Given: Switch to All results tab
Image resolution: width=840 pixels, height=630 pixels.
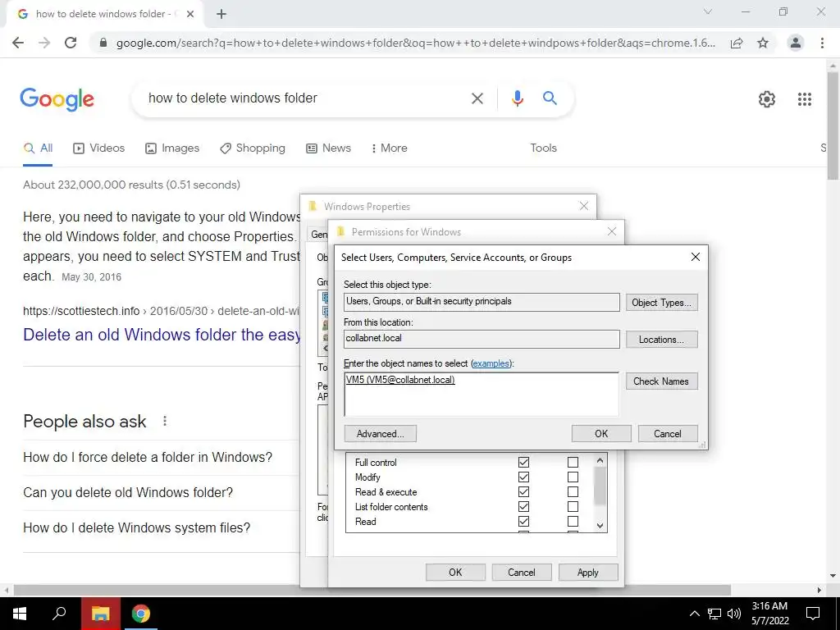Looking at the screenshot, I should click(38, 148).
